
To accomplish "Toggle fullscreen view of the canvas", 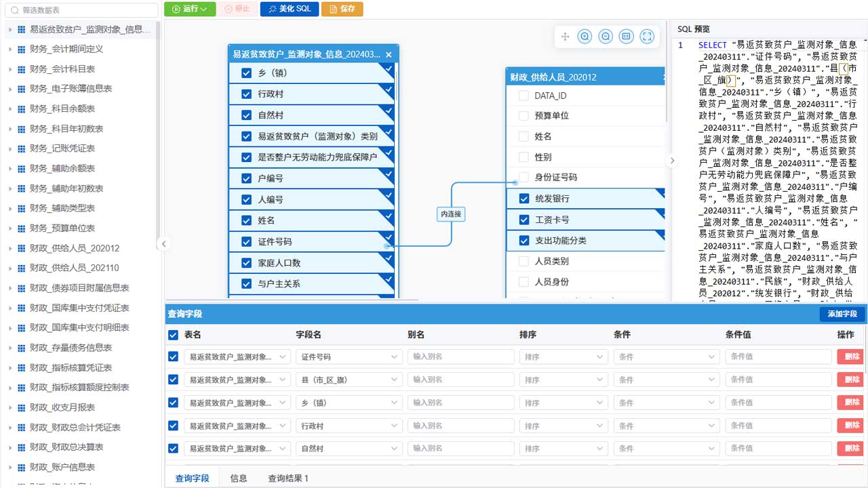I will (647, 37).
